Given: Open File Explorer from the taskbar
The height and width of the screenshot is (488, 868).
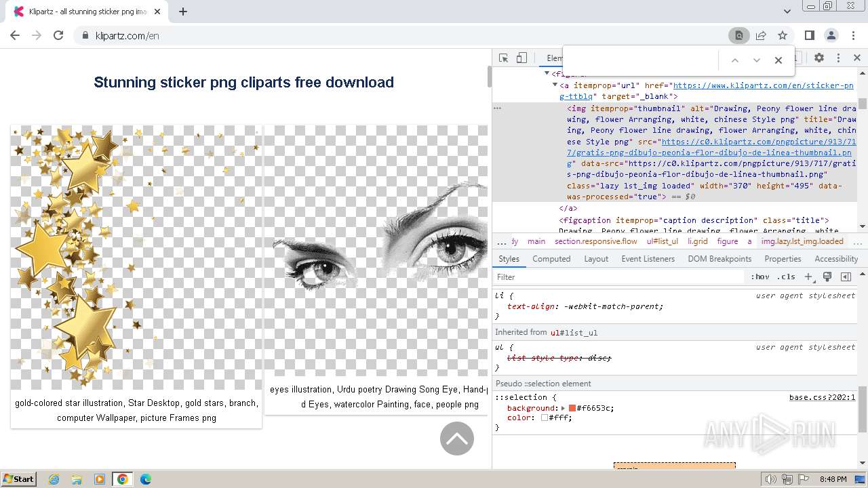Looking at the screenshot, I should click(77, 479).
